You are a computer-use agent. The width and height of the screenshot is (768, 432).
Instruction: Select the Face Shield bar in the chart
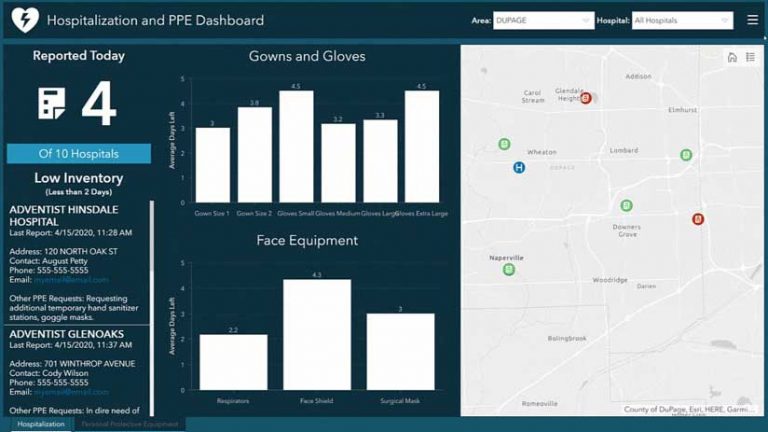click(x=317, y=335)
